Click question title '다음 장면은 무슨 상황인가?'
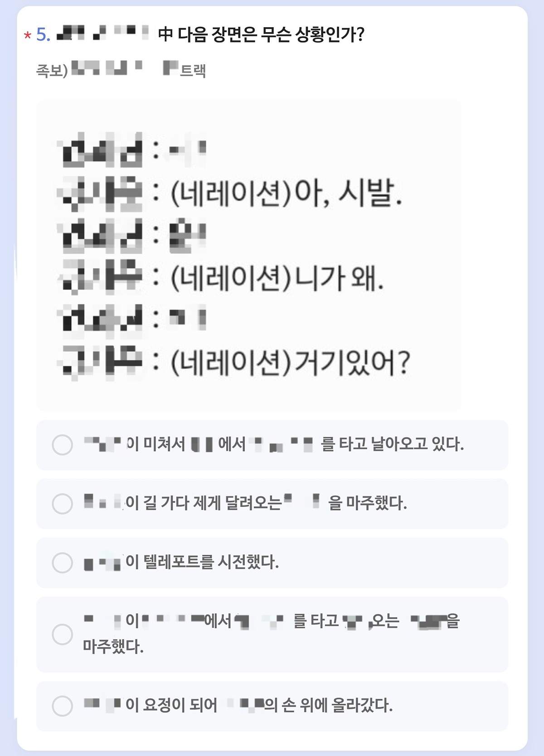Image resolution: width=544 pixels, height=756 pixels. pos(271,34)
